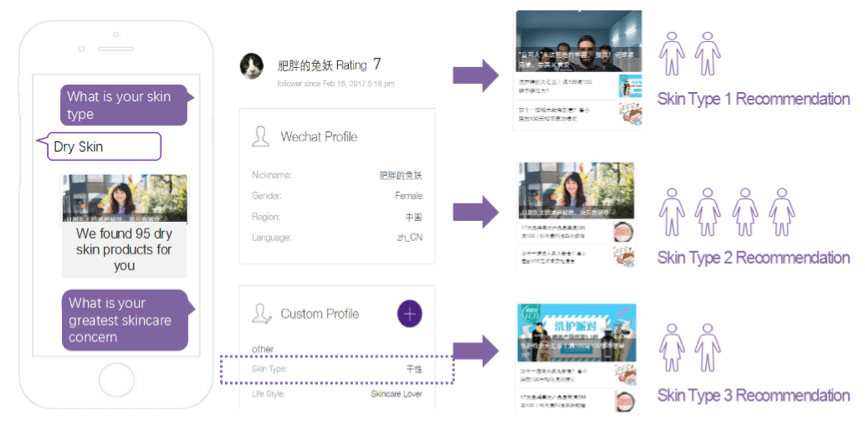
Task: Click the Gender row showing Female
Action: coord(336,196)
